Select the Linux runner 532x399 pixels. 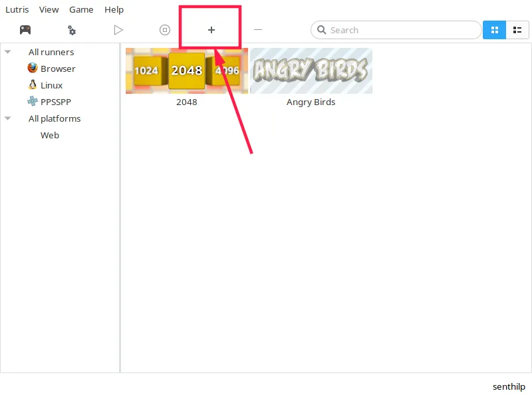pos(52,86)
